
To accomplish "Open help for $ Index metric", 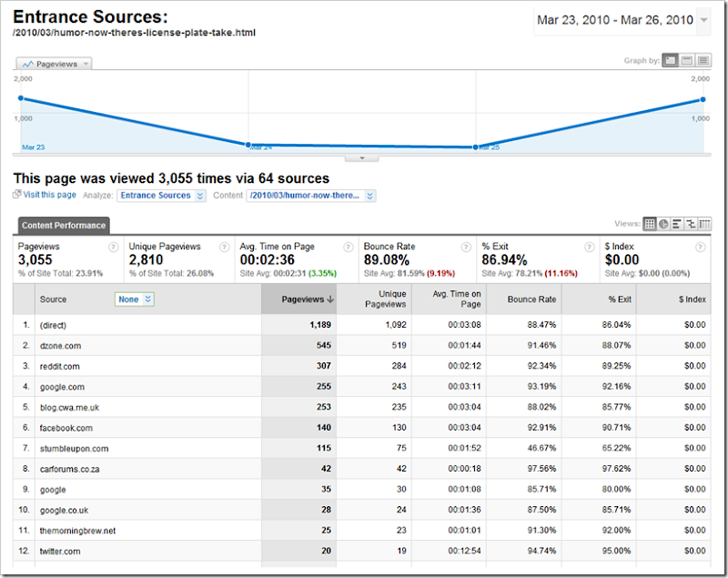I will tap(699, 247).
